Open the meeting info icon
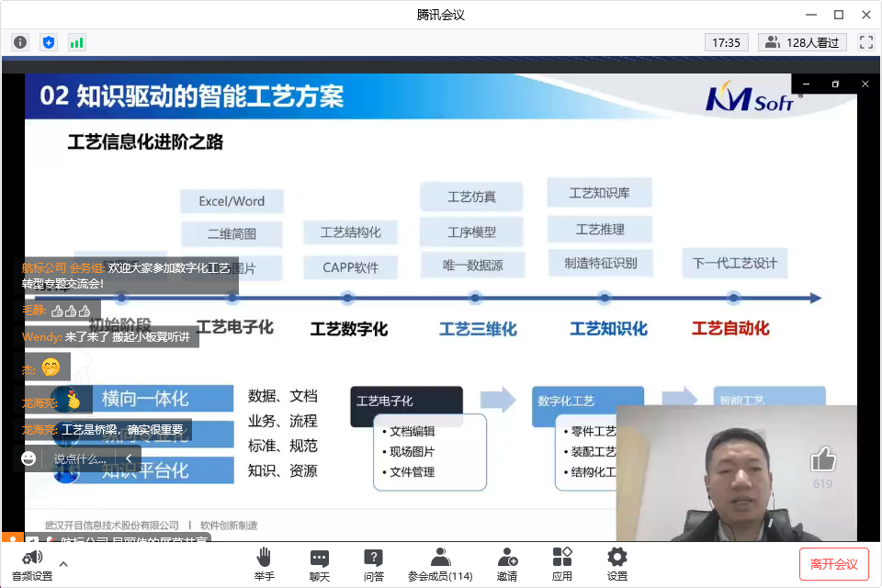882x588 pixels. (x=20, y=42)
